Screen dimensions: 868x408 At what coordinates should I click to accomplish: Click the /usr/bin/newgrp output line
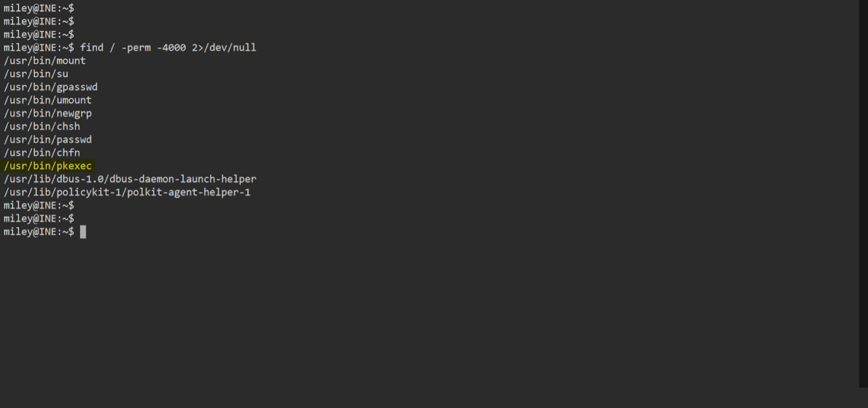point(48,114)
